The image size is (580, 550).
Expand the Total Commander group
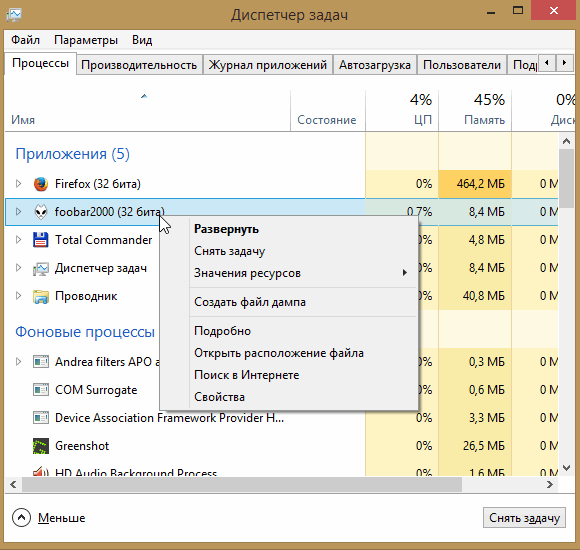tap(18, 240)
